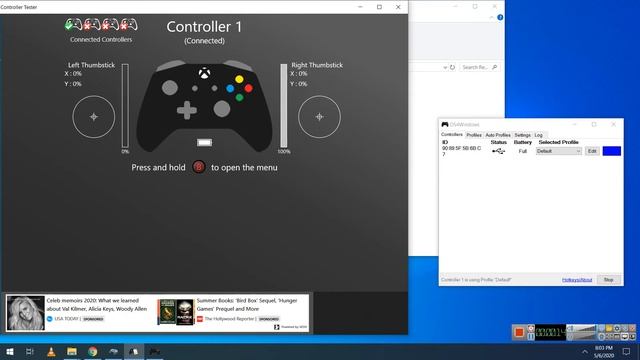Click the right trigger level bar
The image size is (640, 360).
tap(284, 106)
